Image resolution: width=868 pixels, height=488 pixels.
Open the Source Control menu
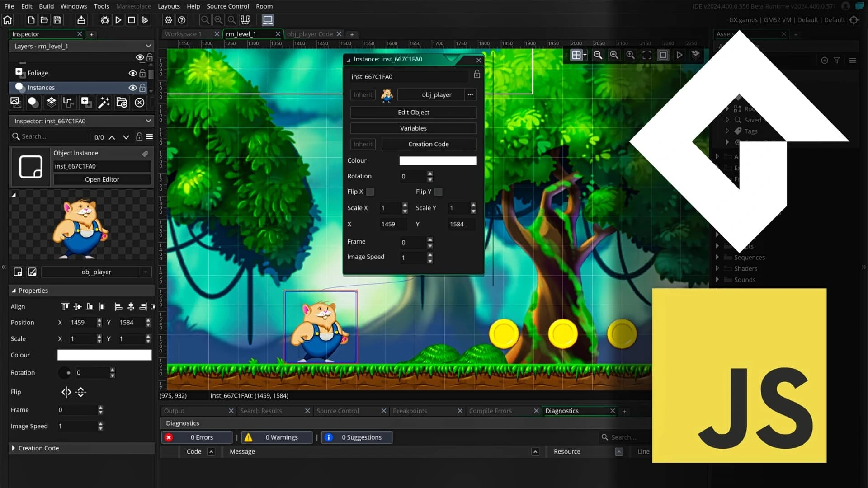(x=227, y=6)
